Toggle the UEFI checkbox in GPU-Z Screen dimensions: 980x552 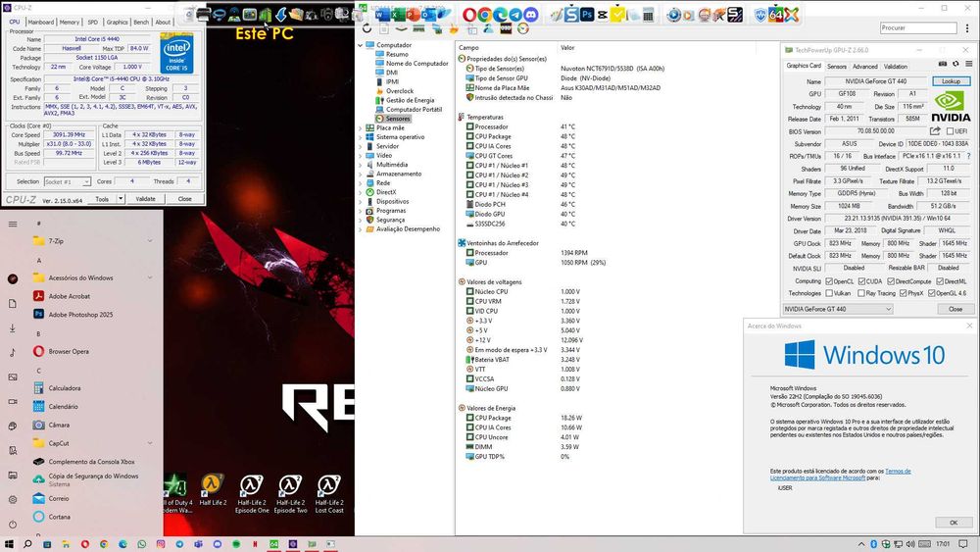950,131
